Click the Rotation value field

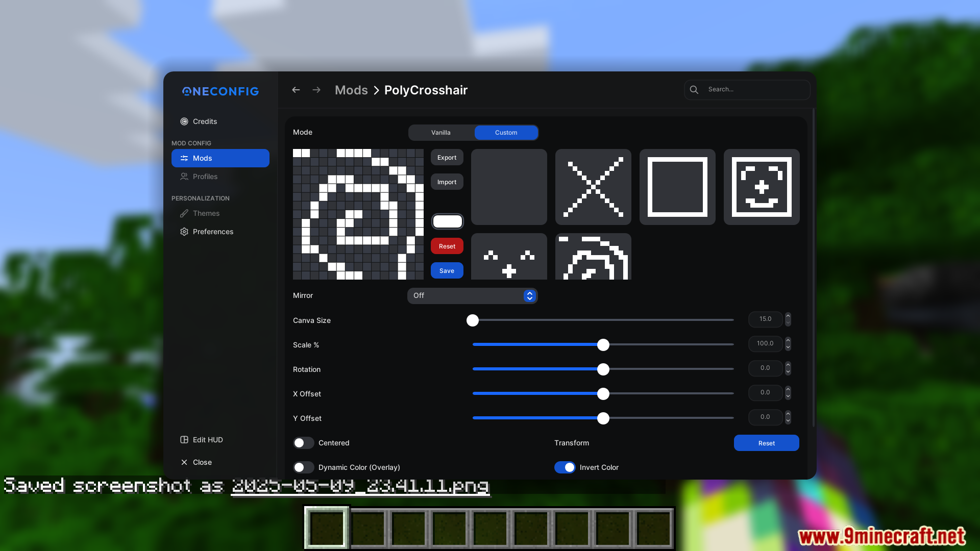[x=765, y=368]
